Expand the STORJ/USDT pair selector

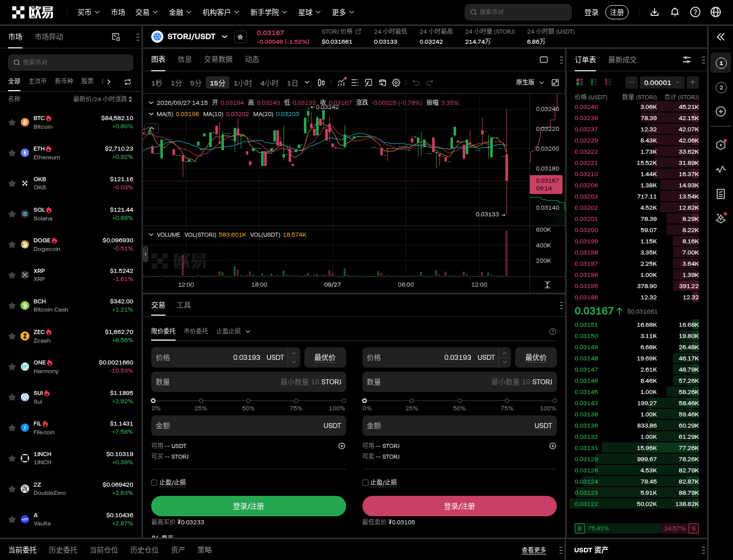coord(224,37)
